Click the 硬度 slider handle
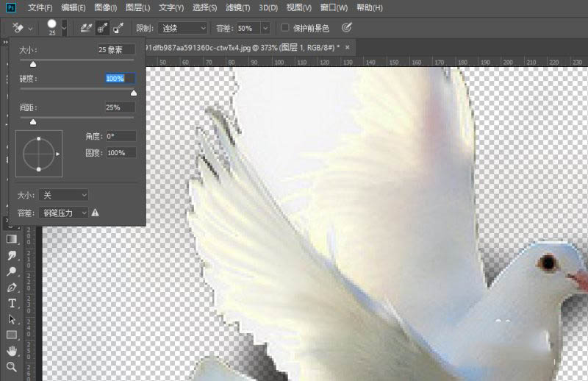588x381 pixels. pos(134,93)
